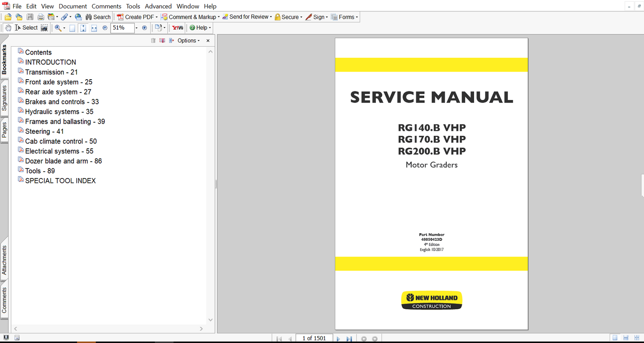Jump to the last page icon
Screen dimensions: 644x343
click(349, 339)
